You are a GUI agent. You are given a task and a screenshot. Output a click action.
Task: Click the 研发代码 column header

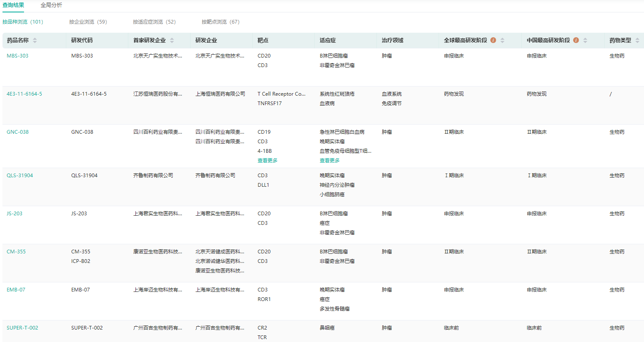click(82, 40)
